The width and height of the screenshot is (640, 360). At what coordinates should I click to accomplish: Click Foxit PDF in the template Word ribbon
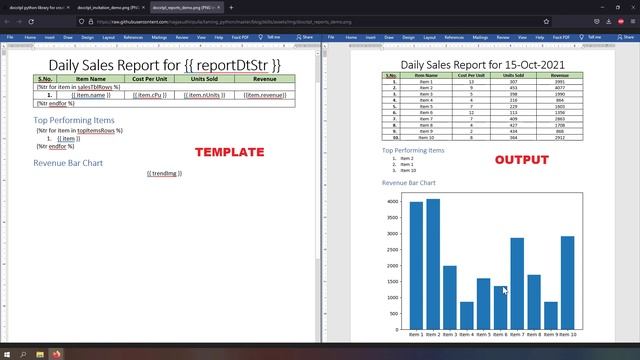240,37
